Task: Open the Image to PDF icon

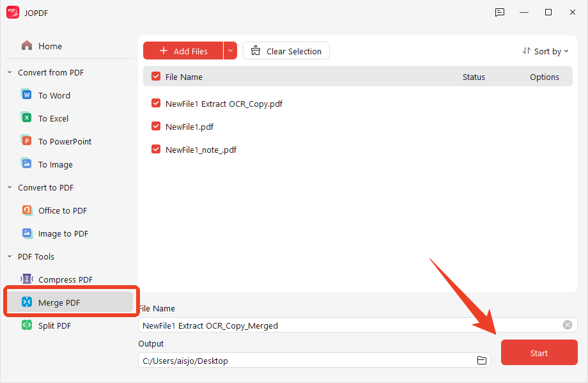Action: (x=27, y=233)
